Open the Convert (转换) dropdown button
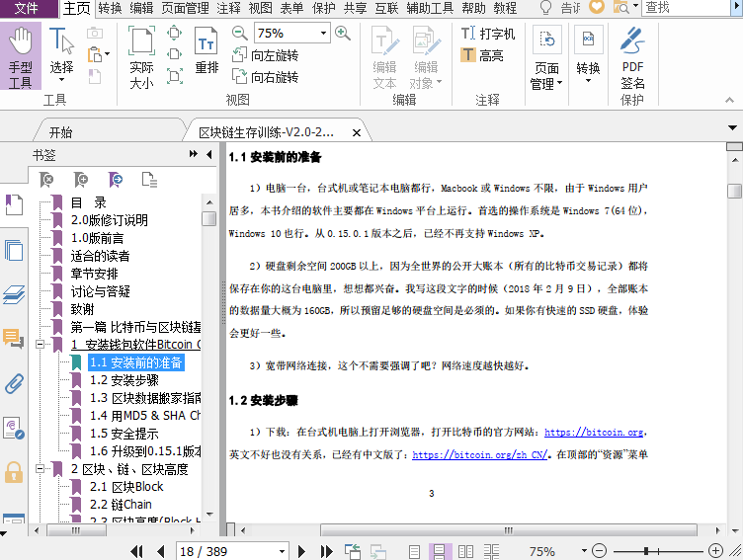Viewport: 743px width, 560px height. click(x=588, y=55)
